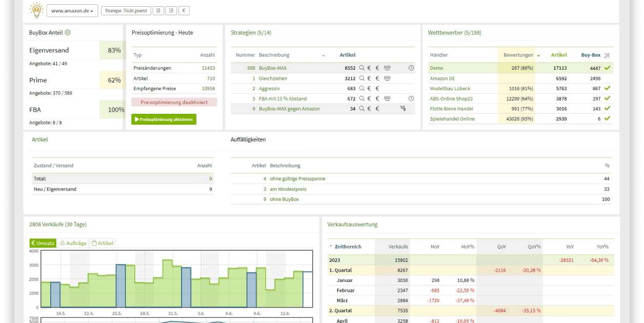644x323 pixels.
Task: Click green checkmark in ABS-Online Shop23 row
Action: click(607, 98)
